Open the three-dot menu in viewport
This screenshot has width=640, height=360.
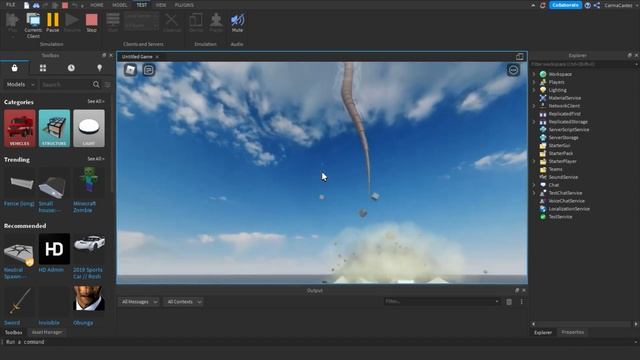[x=513, y=70]
